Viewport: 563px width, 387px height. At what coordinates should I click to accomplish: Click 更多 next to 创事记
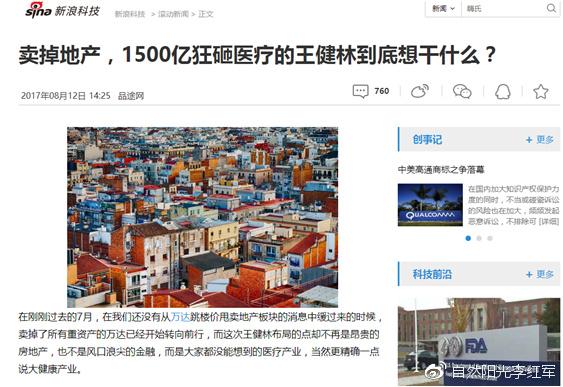click(540, 140)
